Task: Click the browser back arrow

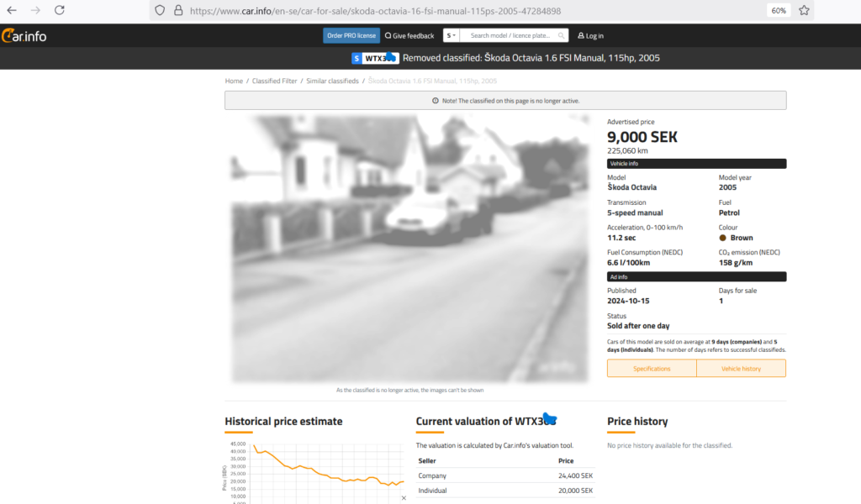Action: [x=12, y=11]
